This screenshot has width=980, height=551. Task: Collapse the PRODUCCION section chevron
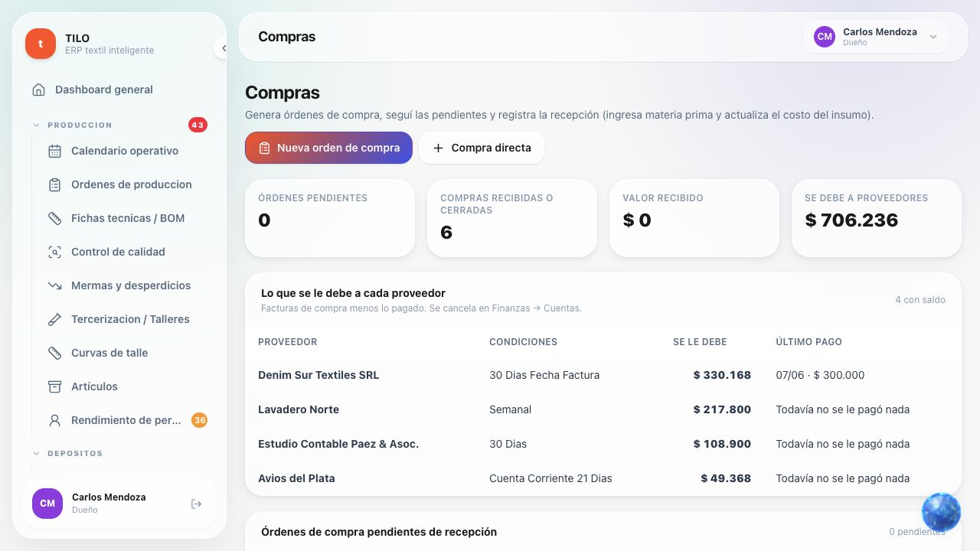click(x=36, y=125)
